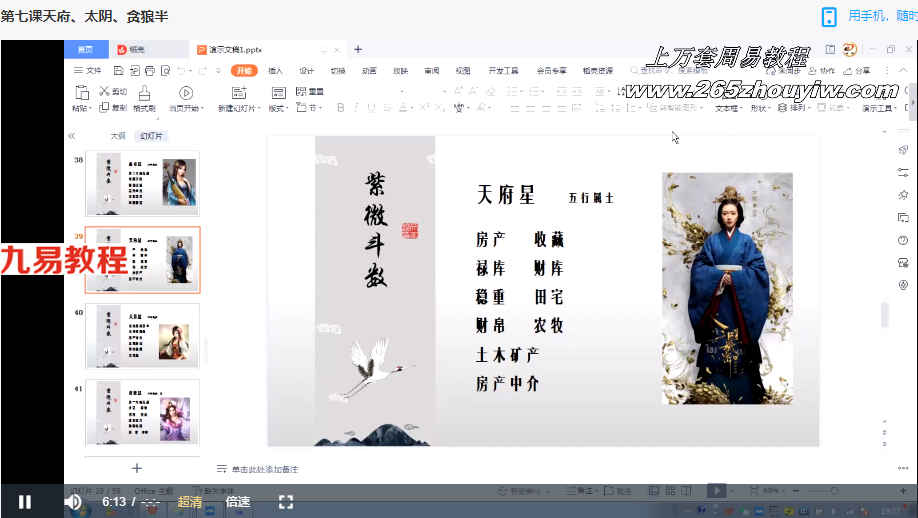Switch to the 大纲 outline tab

(x=118, y=136)
